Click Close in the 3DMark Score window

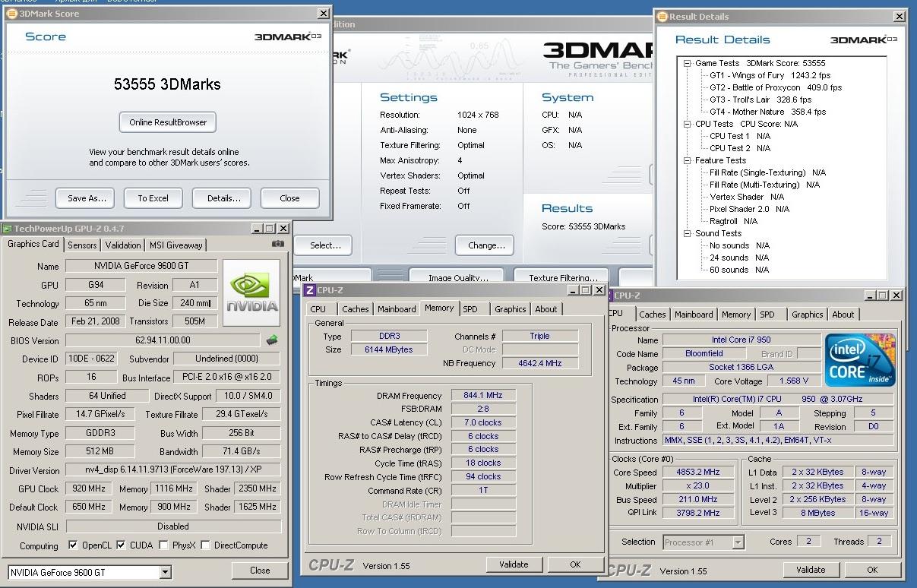coord(289,198)
